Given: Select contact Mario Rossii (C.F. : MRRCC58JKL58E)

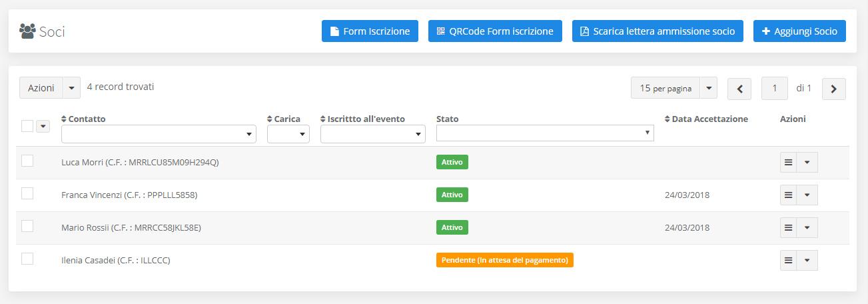Looking at the screenshot, I should click(131, 227).
